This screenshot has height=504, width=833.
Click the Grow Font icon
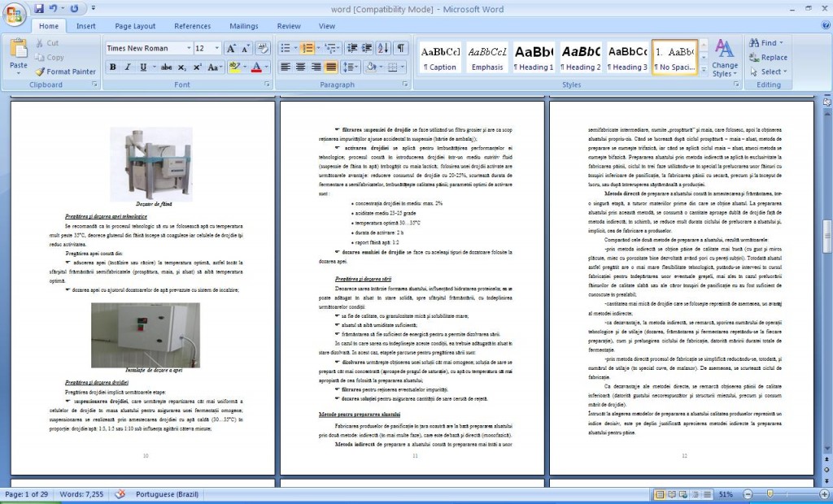(x=230, y=48)
